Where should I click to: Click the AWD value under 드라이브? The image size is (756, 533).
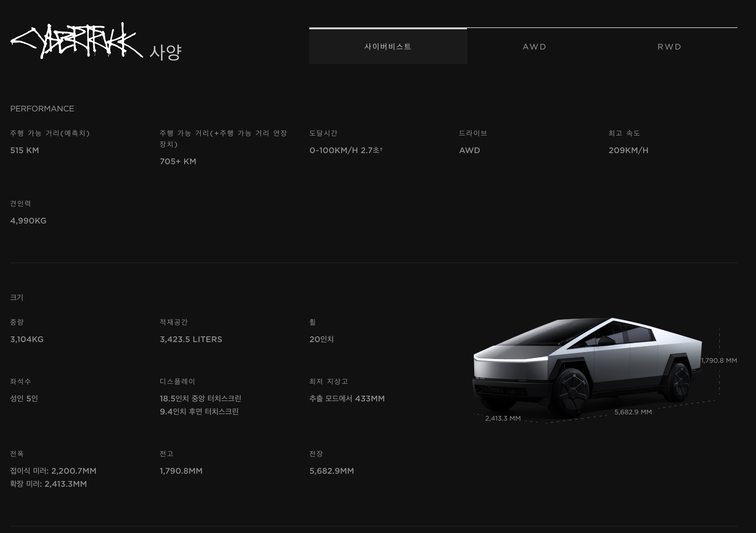click(x=470, y=151)
